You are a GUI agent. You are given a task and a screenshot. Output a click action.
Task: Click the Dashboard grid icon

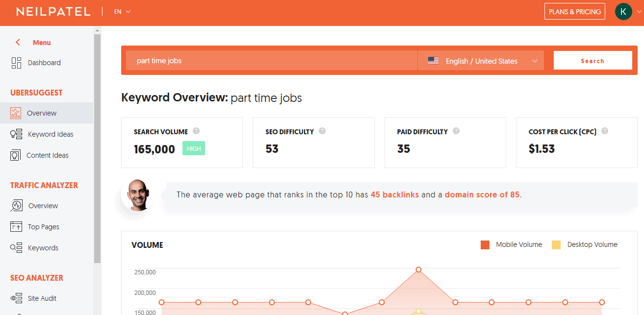(x=16, y=63)
